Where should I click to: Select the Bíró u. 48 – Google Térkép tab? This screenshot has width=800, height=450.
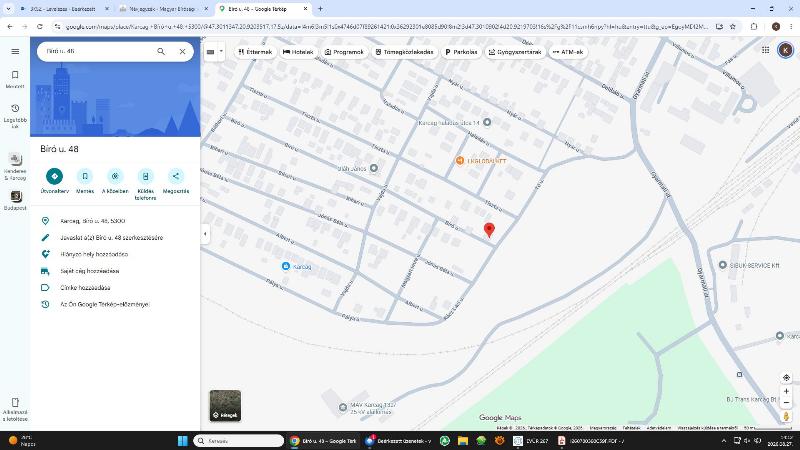[263, 9]
